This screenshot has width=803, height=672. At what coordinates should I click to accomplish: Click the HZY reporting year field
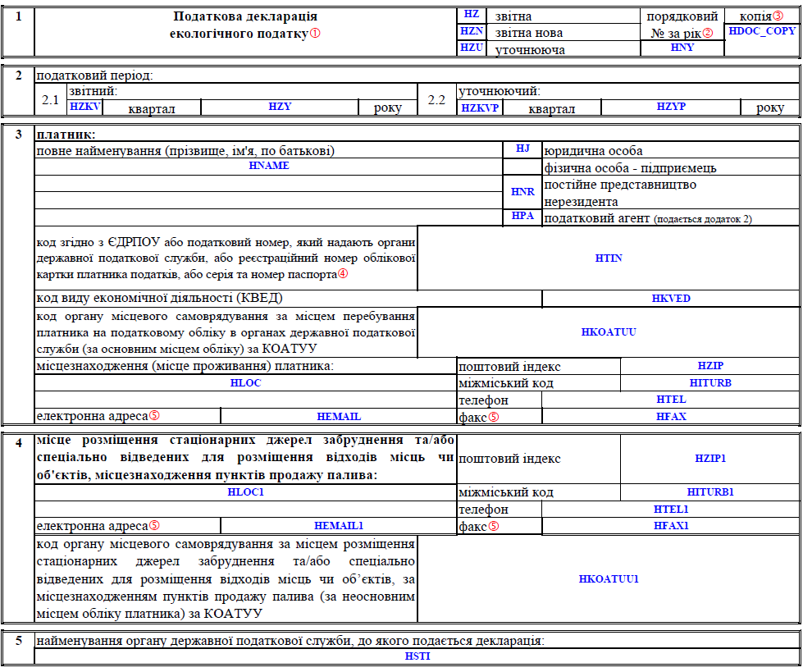280,107
